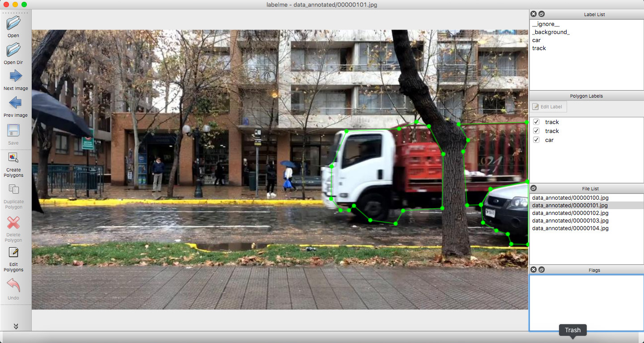Click the Delete Polygon red X
Viewport: 644px width, 343px height.
[13, 223]
